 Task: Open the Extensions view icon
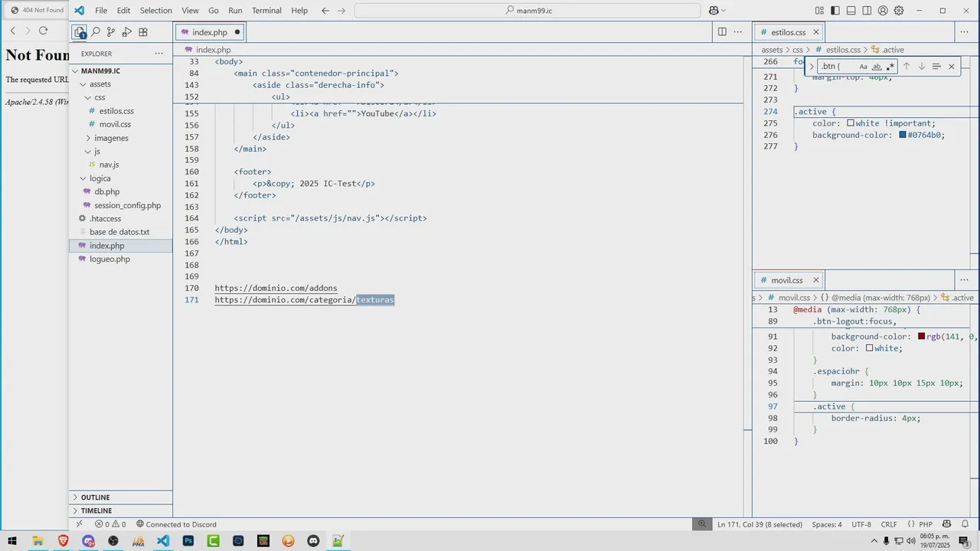click(x=143, y=32)
